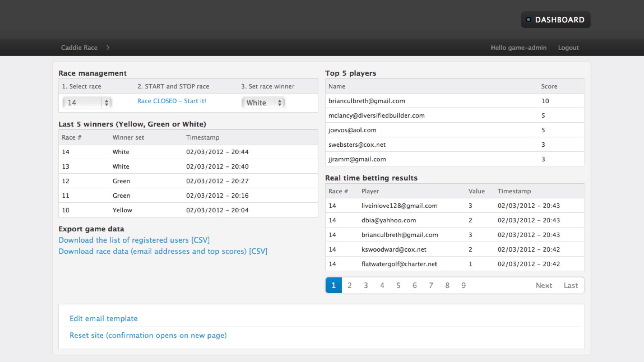Click Next in betting results pagination

click(x=544, y=285)
